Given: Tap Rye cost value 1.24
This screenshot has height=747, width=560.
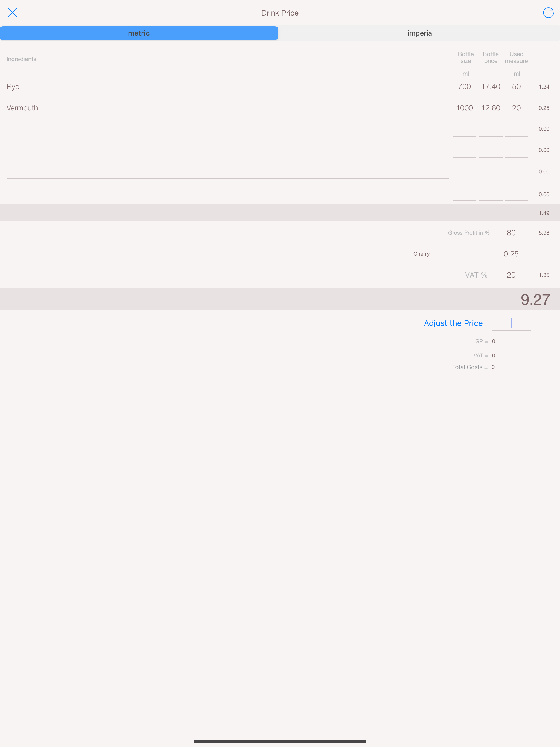Looking at the screenshot, I should click(544, 87).
